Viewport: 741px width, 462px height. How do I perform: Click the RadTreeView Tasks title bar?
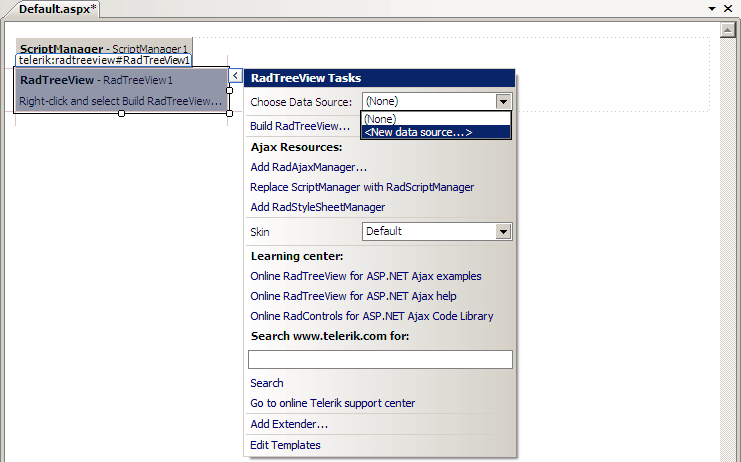coord(379,78)
